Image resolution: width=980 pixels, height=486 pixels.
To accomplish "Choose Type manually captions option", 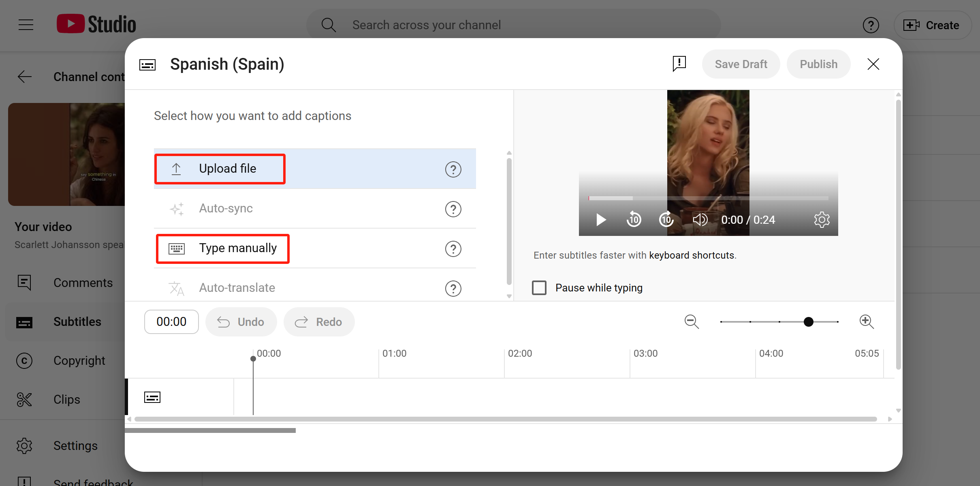I will coord(315,248).
